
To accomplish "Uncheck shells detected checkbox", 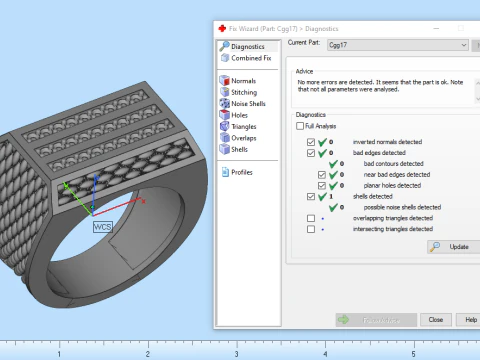I will [x=311, y=196].
